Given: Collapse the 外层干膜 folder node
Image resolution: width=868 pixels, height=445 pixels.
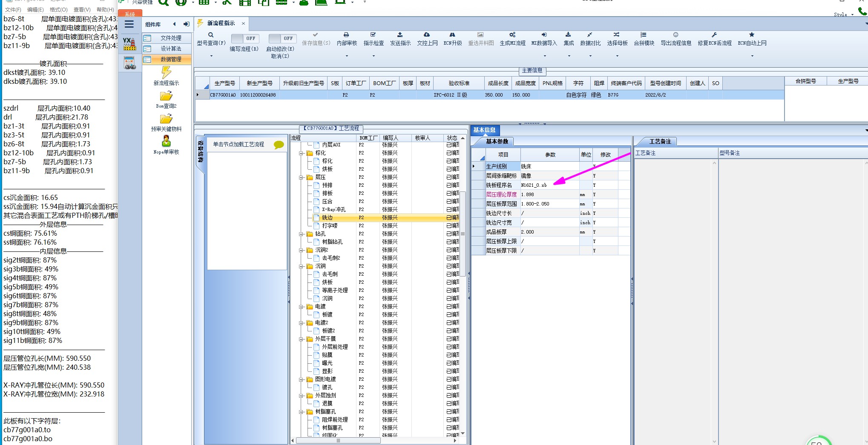Looking at the screenshot, I should 302,339.
